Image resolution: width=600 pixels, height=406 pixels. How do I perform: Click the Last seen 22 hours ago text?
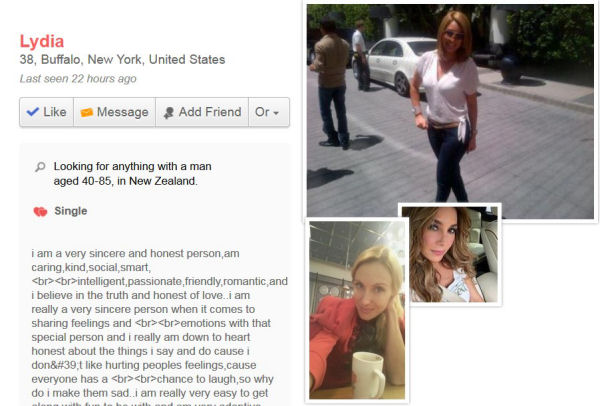click(x=78, y=79)
